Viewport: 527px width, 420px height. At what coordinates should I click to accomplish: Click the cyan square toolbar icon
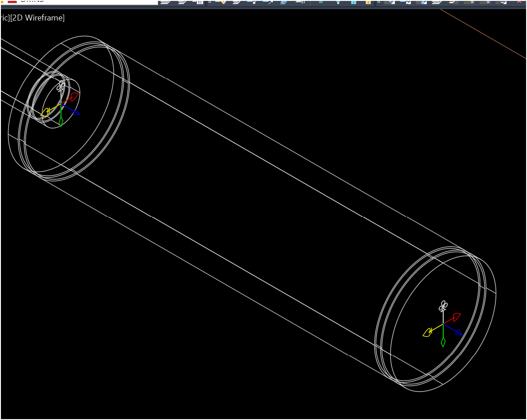pyautogui.click(x=353, y=2)
